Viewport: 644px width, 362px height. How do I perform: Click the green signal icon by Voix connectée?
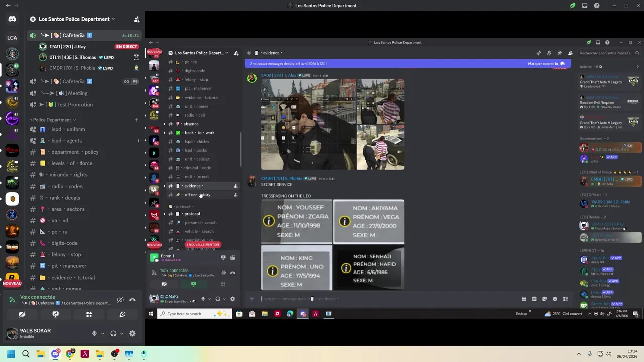[x=12, y=300]
